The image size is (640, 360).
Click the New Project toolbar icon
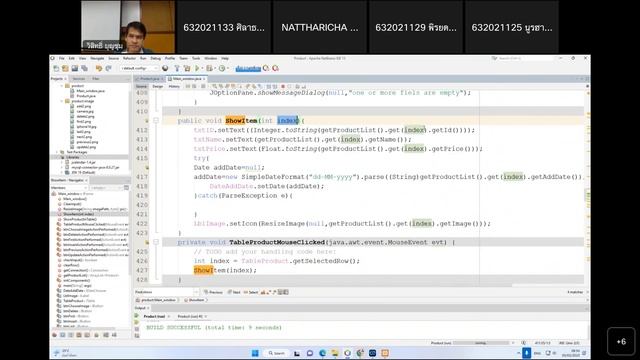pos(65,68)
